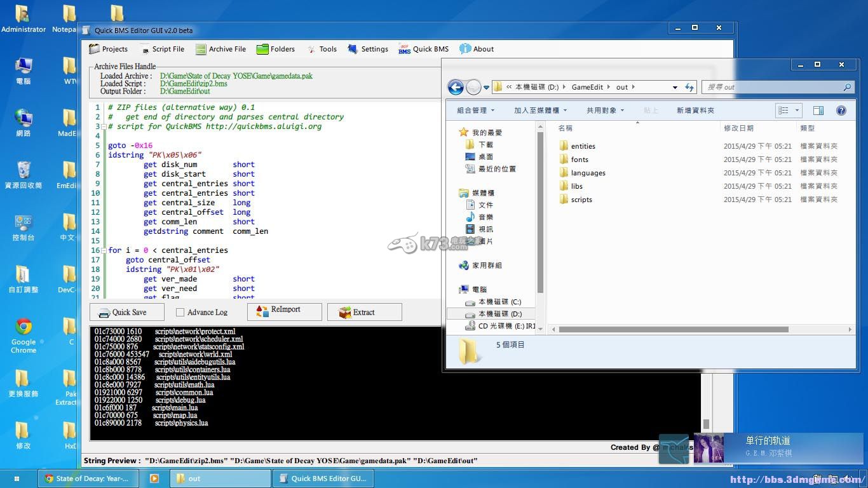Switch to the Chrome State of Decay taskbar item
The image size is (868, 488).
88,478
